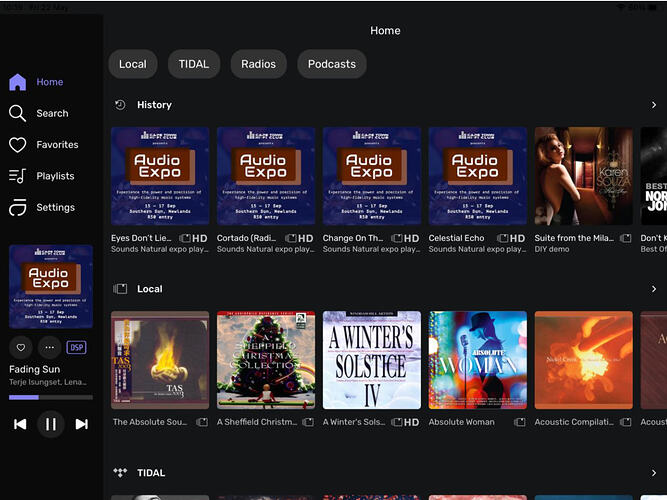The width and height of the screenshot is (667, 500).
Task: Click artist text Terje Isungset, Lena
Action: [x=48, y=382]
